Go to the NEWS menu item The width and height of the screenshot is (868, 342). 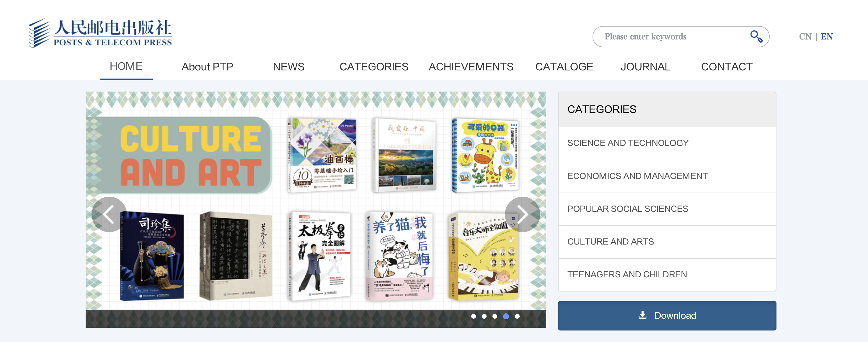[x=288, y=67]
